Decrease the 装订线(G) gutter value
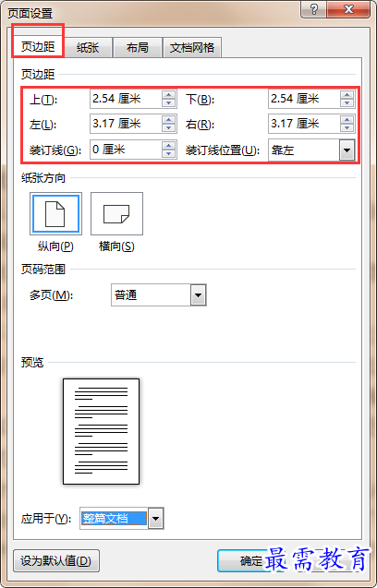Screen dimensions: 377x588 coord(169,154)
